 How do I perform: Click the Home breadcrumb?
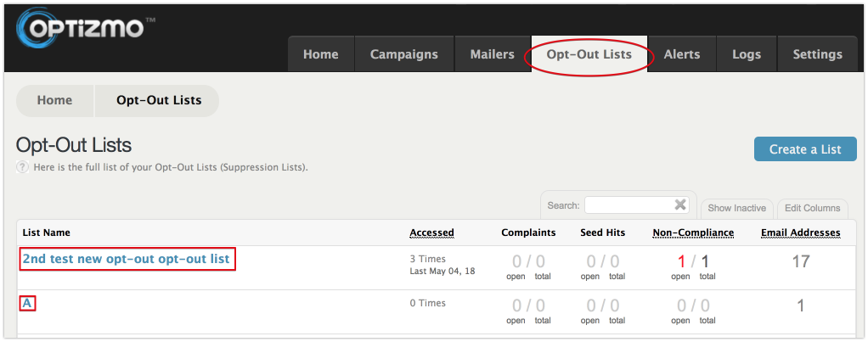tap(55, 101)
